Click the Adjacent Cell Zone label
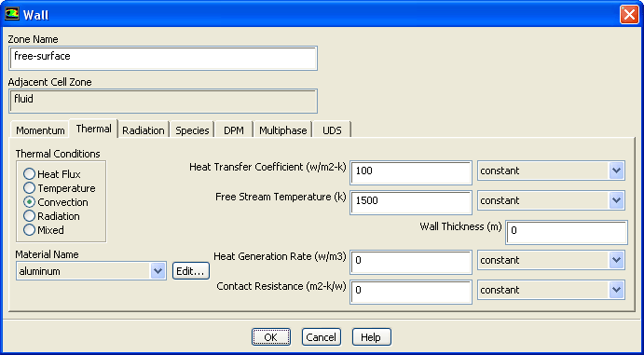Viewport: 644px width, 355px height. pos(49,82)
